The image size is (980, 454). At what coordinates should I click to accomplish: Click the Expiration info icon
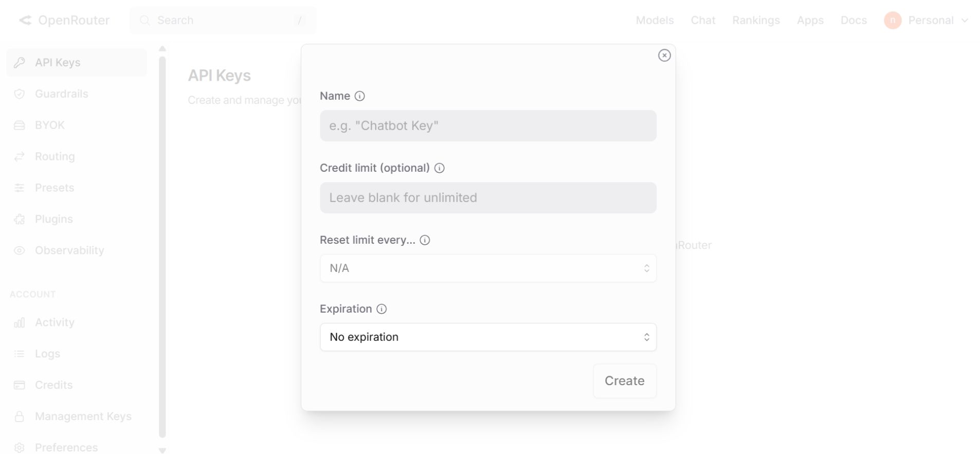tap(382, 309)
